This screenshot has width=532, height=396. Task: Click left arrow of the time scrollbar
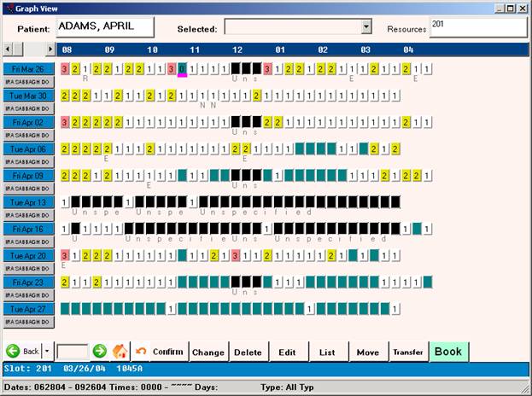pos(9,49)
